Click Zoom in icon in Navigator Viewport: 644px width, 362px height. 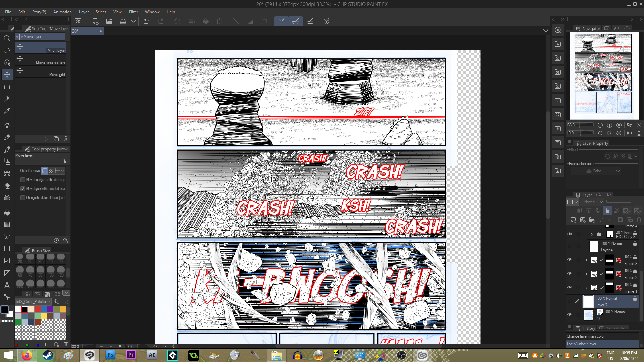(610, 125)
